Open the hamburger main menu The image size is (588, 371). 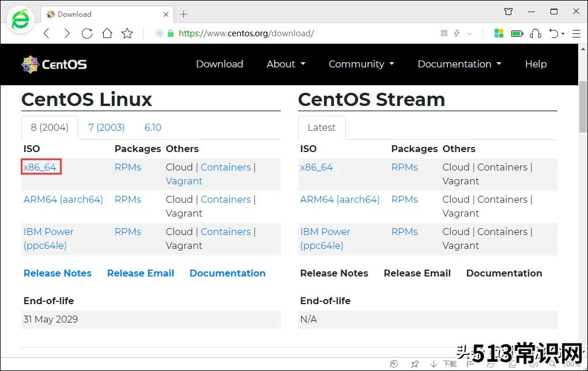pyautogui.click(x=576, y=33)
